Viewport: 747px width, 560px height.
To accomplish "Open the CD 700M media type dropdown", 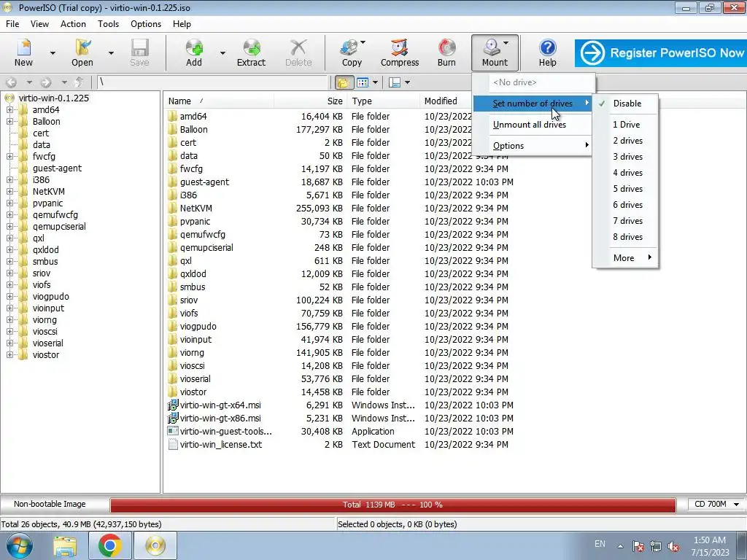I will tap(716, 504).
